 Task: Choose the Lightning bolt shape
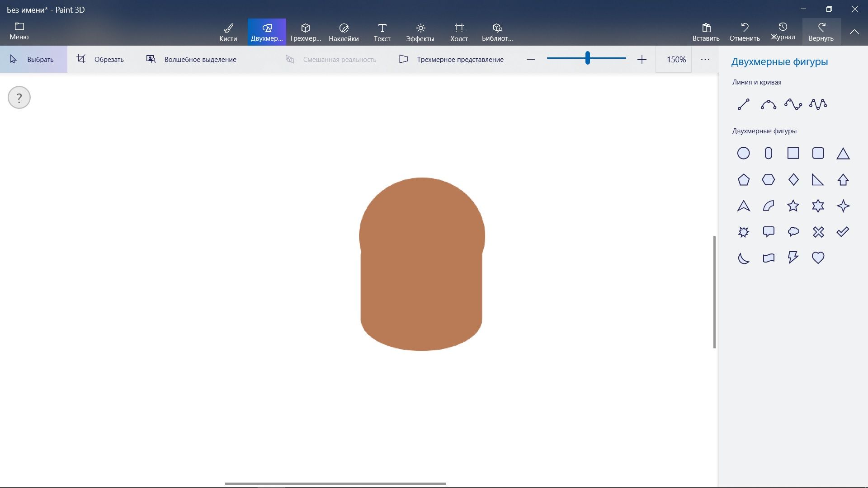793,258
